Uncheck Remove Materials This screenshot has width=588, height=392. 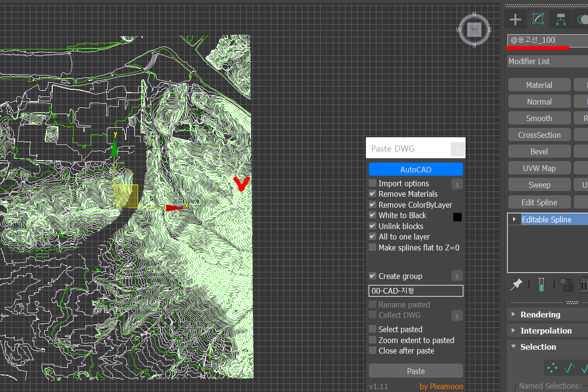(373, 194)
